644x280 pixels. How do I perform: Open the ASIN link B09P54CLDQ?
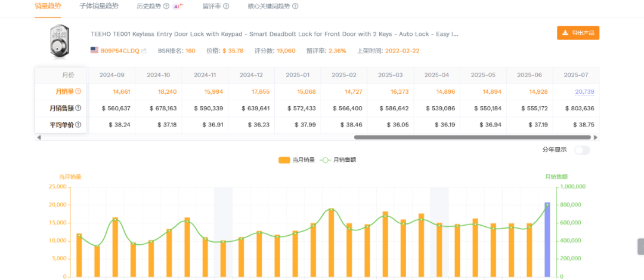[x=119, y=51]
